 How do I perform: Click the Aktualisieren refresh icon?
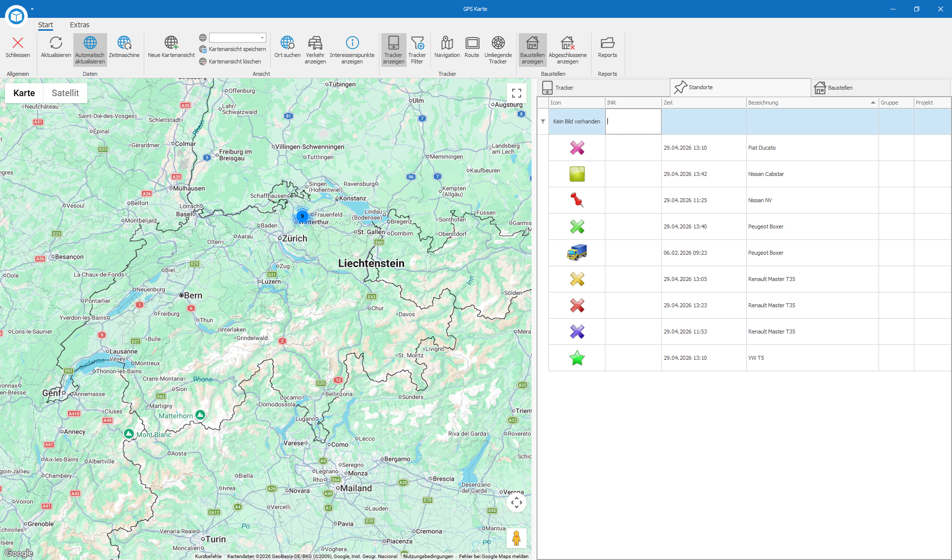(56, 43)
